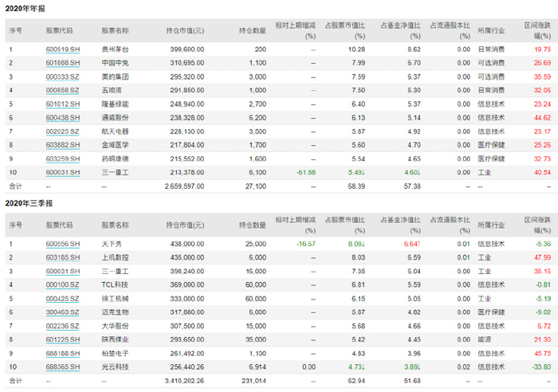Select stock name 大华股份
The width and height of the screenshot is (558, 392).
tap(115, 326)
